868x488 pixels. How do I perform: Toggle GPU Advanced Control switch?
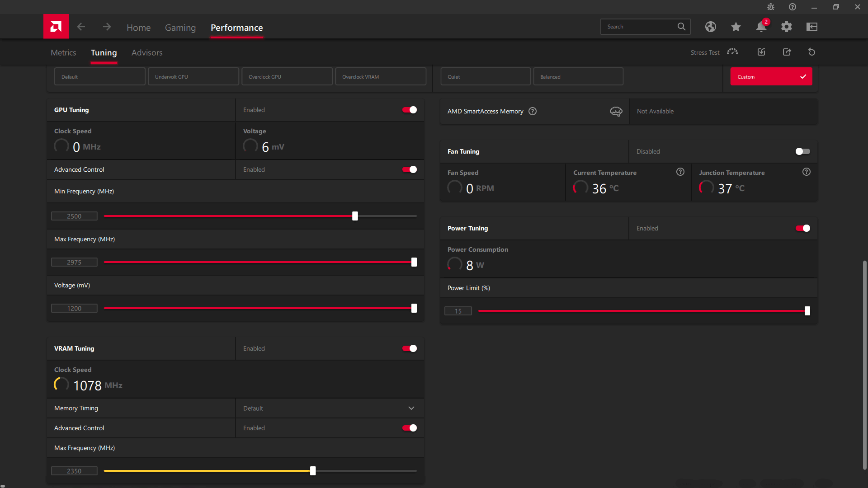(410, 169)
